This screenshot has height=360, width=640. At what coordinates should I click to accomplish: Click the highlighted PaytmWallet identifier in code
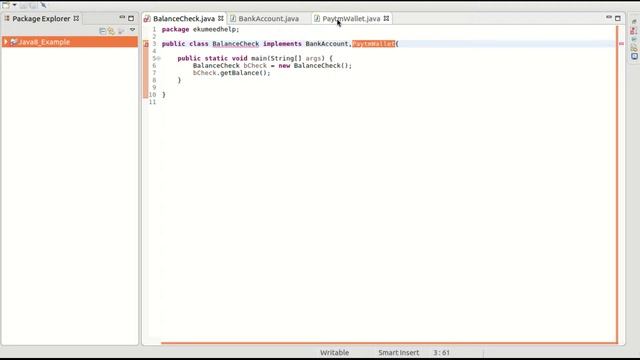tap(373, 44)
